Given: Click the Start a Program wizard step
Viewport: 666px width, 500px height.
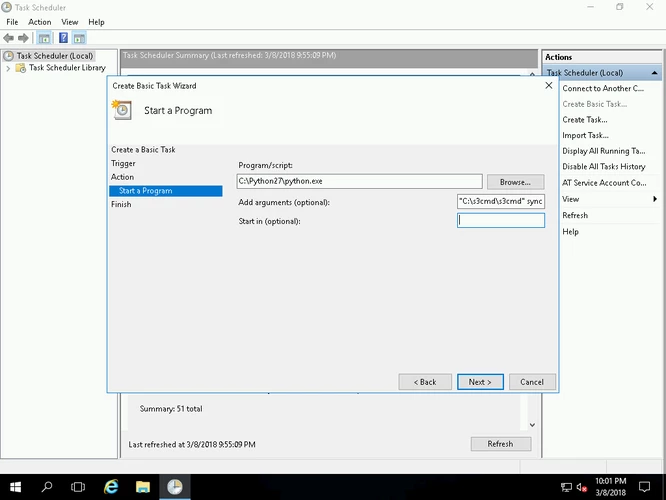Looking at the screenshot, I should [x=166, y=191].
